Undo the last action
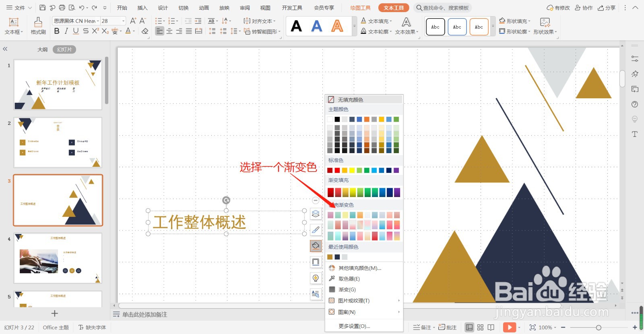 [82, 8]
